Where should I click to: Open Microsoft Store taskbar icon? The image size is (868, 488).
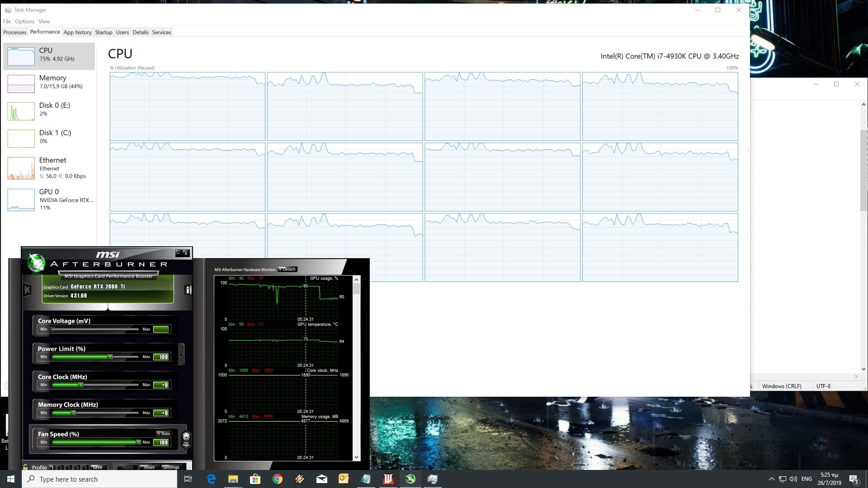tap(255, 479)
